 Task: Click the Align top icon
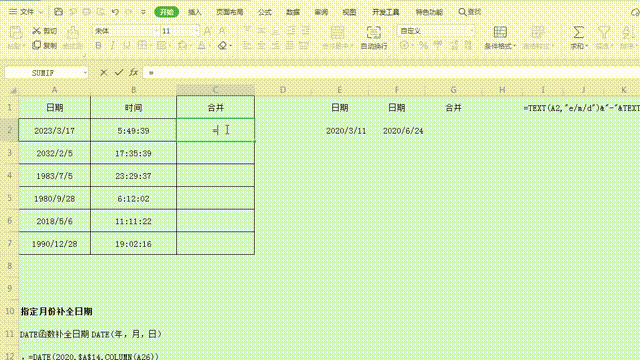[x=247, y=31]
